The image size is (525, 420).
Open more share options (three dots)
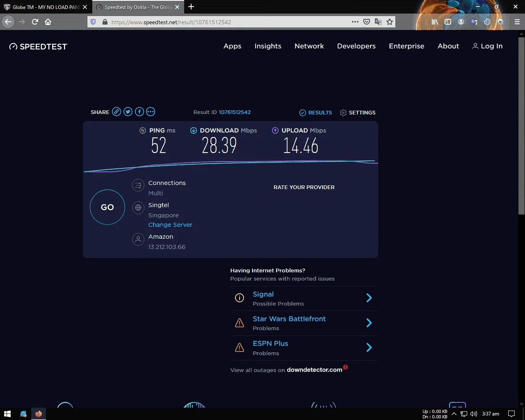click(x=151, y=112)
